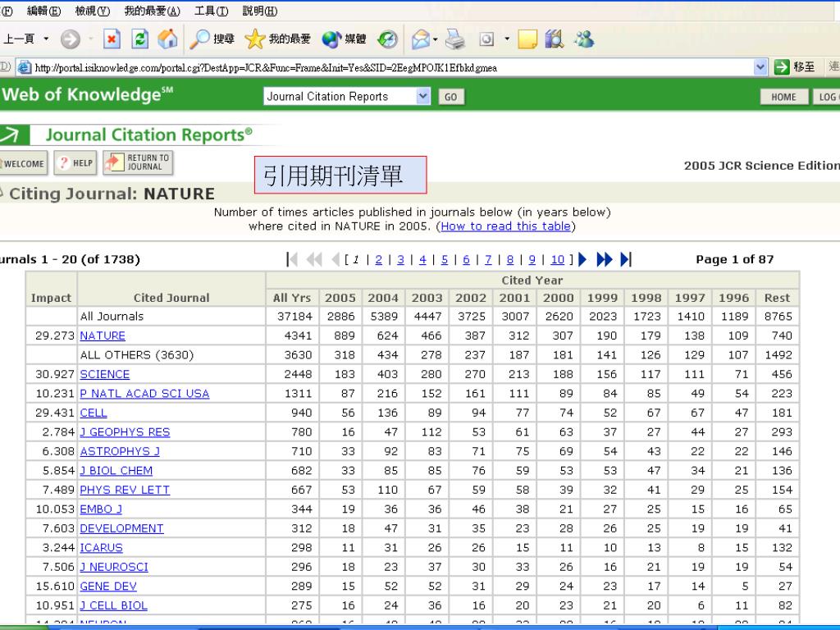The width and height of the screenshot is (840, 630).
Task: Click the browser Forward arrow button
Action: point(71,39)
